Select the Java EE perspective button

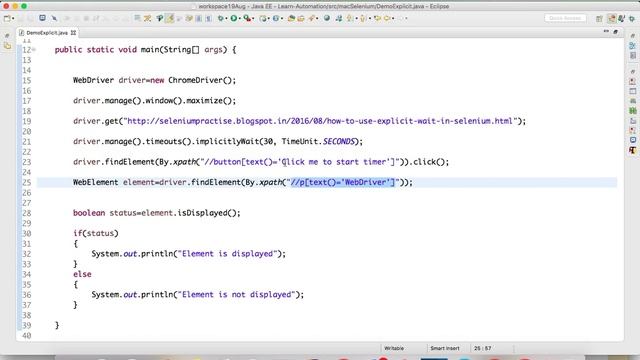pos(611,19)
